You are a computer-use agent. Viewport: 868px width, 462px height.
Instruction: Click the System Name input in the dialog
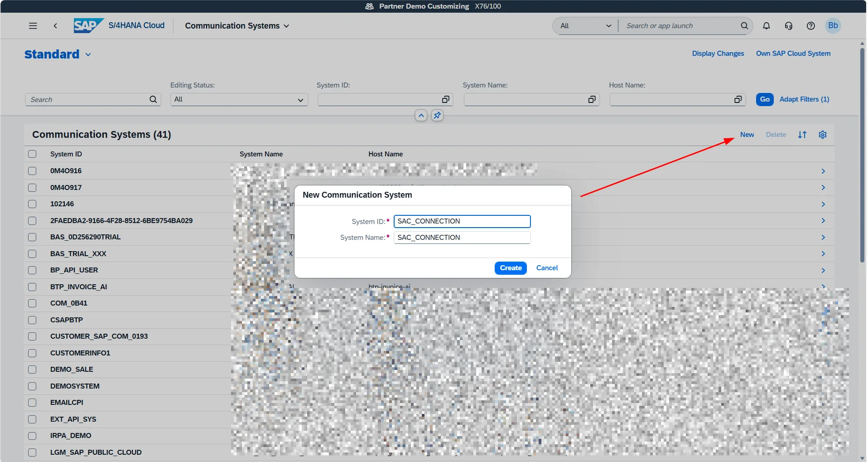(x=462, y=238)
